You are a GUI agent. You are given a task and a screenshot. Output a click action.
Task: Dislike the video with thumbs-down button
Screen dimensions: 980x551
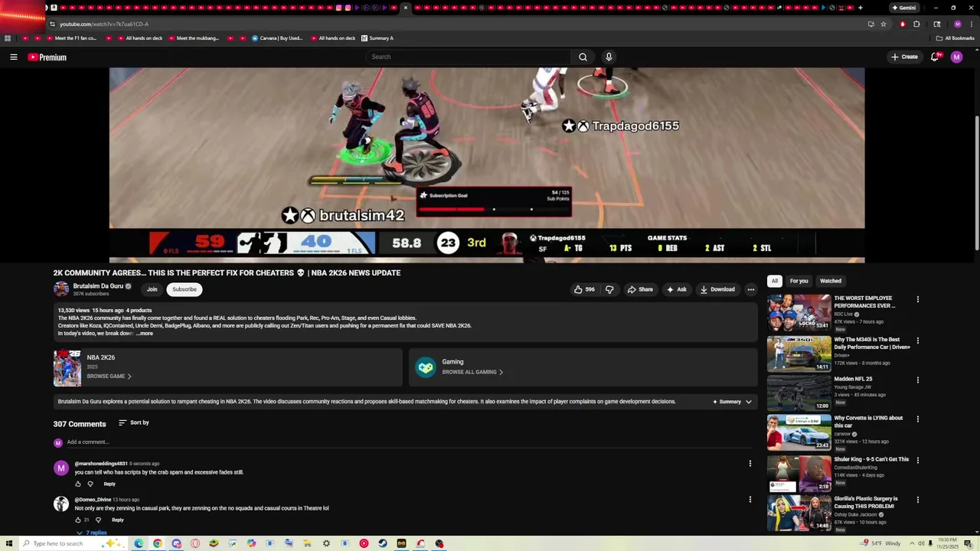[x=609, y=289]
